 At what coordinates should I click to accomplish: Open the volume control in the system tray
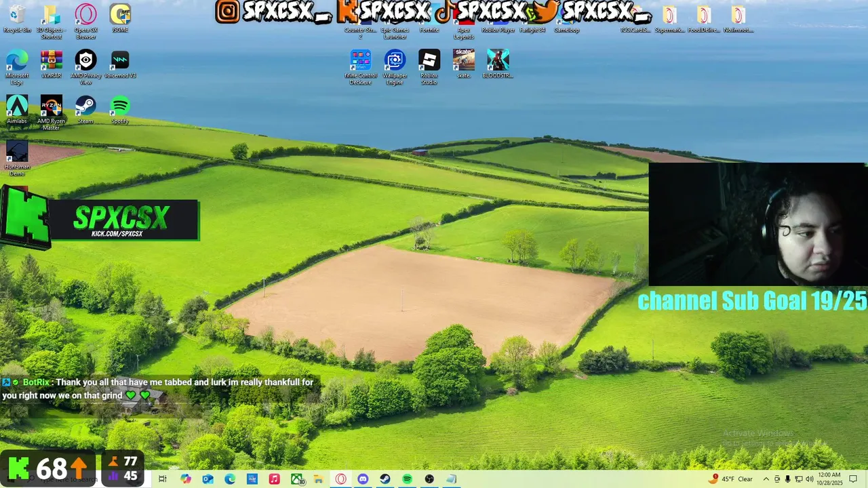[x=809, y=479]
